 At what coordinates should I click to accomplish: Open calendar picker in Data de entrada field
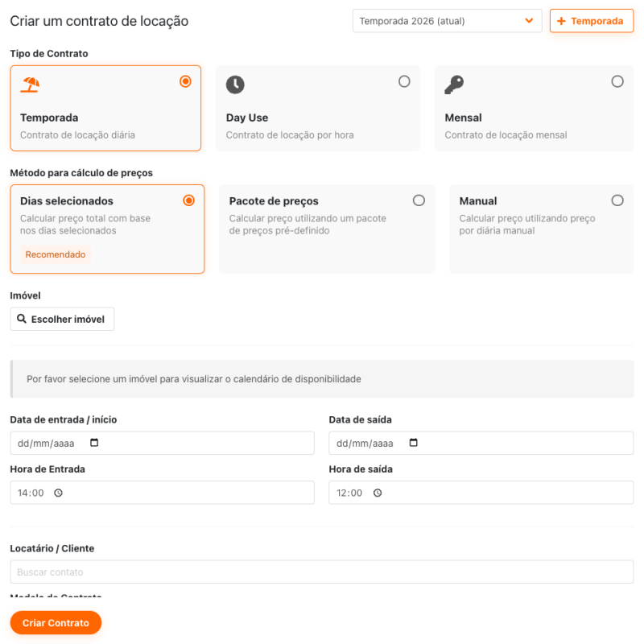(94, 443)
